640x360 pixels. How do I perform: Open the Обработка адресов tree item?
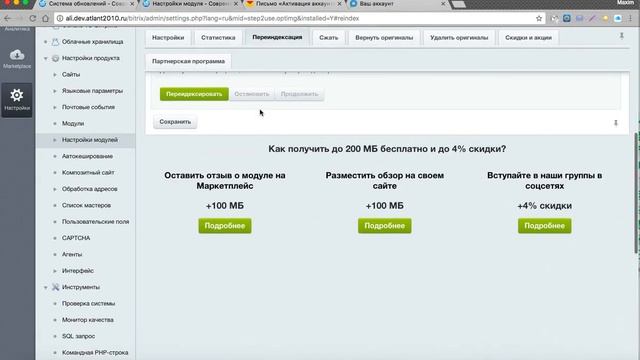(x=90, y=189)
